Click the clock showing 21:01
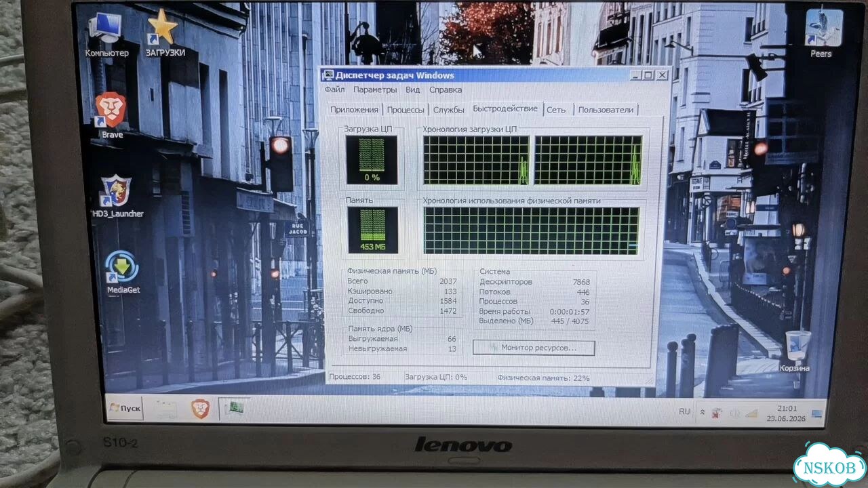 786,413
